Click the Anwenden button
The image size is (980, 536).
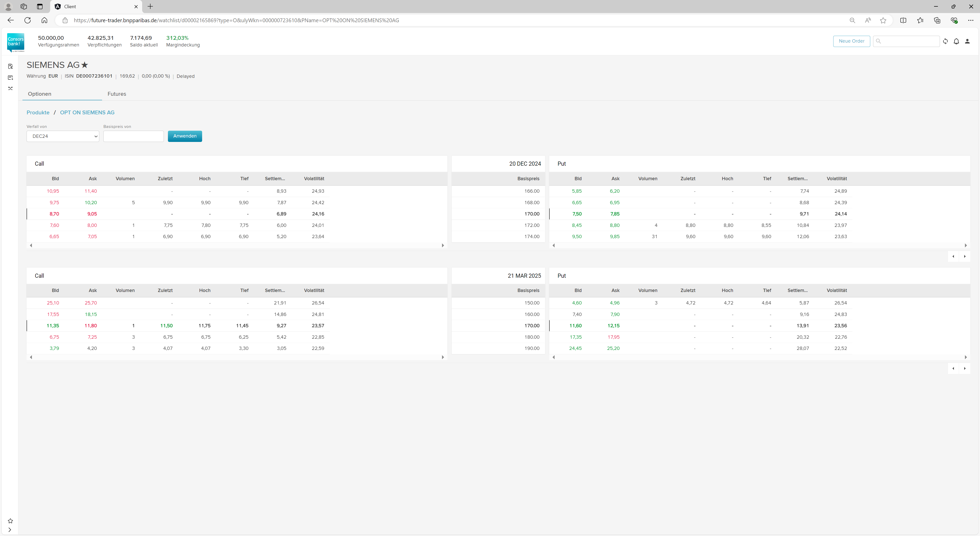click(185, 136)
